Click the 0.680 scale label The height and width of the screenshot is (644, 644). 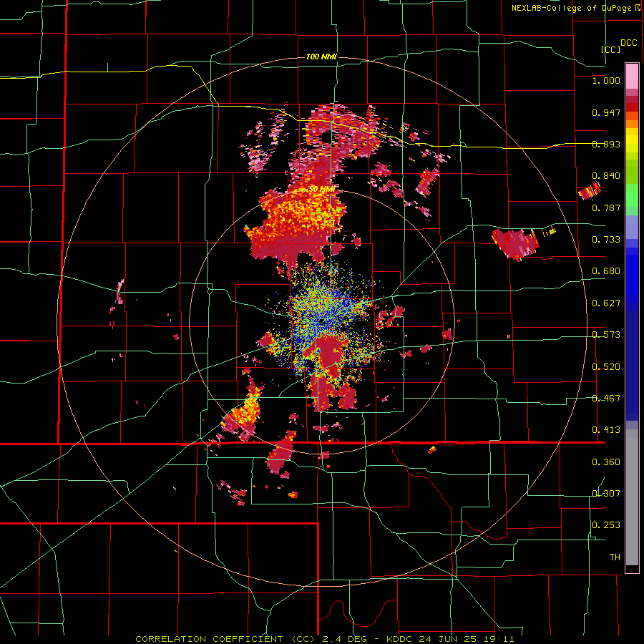(606, 271)
